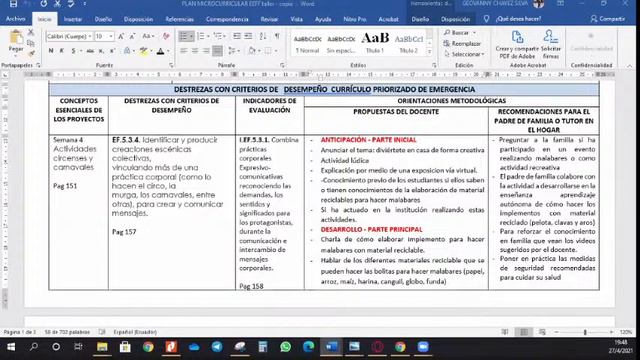Click the text highlight color marker
This screenshot has width=640, height=360.
click(x=143, y=51)
